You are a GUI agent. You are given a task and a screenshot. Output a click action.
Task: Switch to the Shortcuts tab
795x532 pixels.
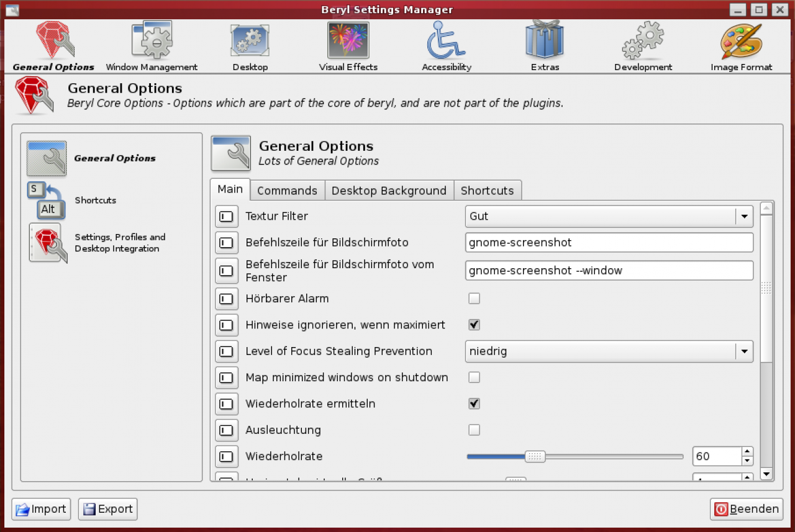click(x=488, y=191)
